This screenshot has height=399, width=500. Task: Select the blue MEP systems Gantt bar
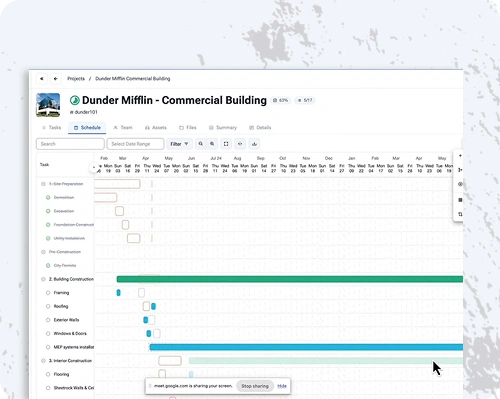click(306, 347)
